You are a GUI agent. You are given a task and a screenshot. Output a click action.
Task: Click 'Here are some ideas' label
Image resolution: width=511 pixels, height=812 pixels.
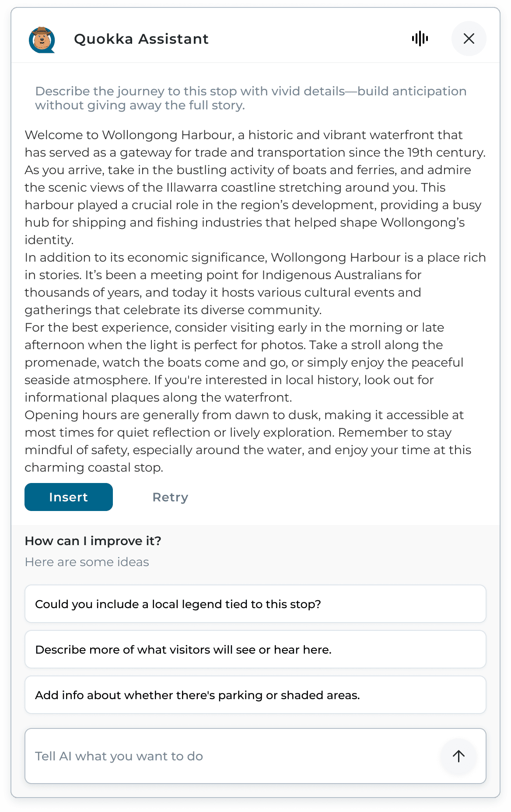(87, 562)
